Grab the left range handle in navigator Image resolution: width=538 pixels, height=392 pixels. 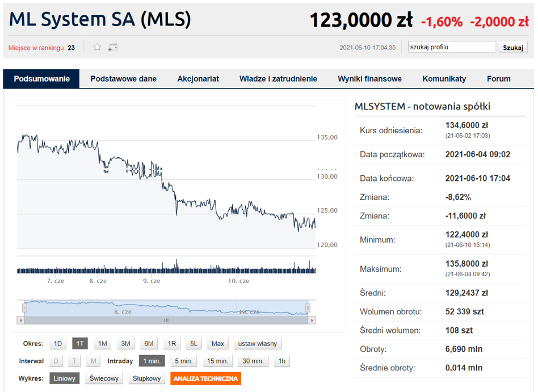(24, 307)
